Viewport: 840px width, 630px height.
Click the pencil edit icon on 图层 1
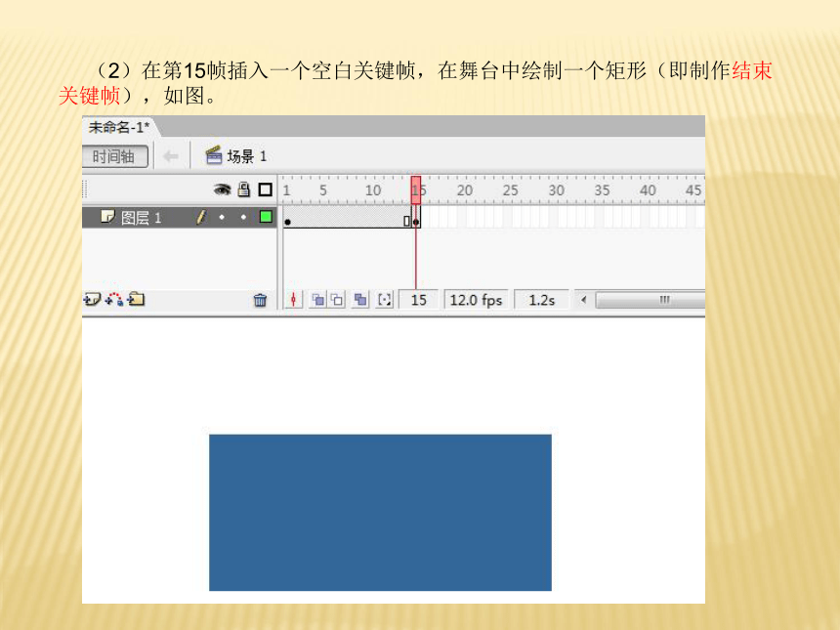(x=201, y=217)
